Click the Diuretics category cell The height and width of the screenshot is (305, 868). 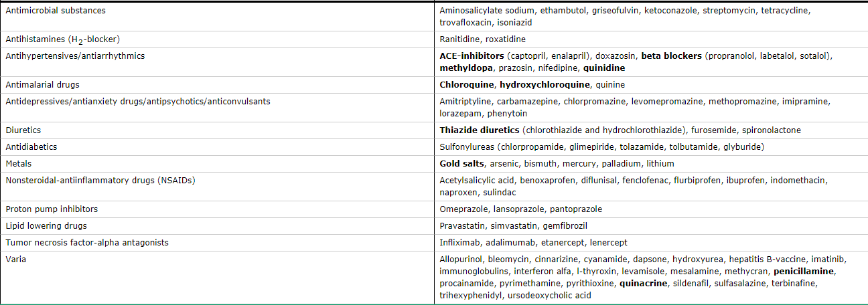[x=217, y=130]
